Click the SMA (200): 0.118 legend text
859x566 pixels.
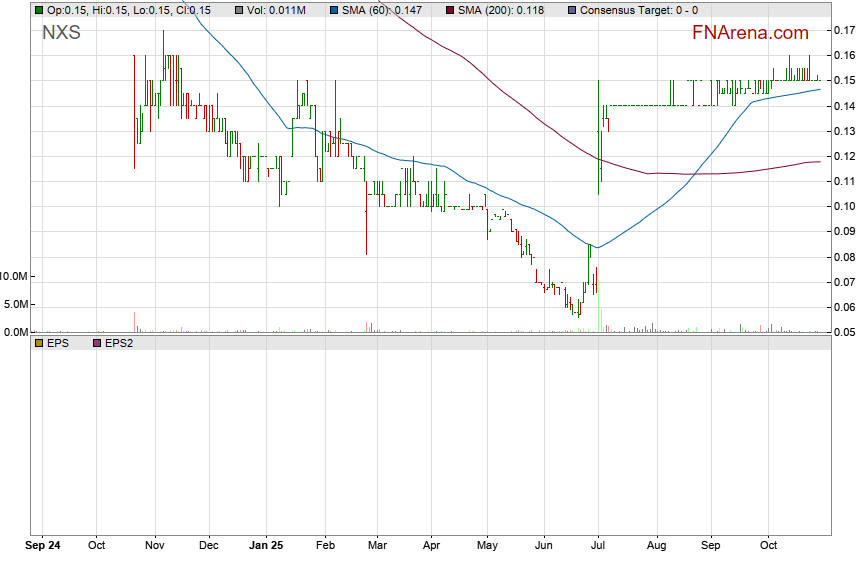[x=503, y=10]
